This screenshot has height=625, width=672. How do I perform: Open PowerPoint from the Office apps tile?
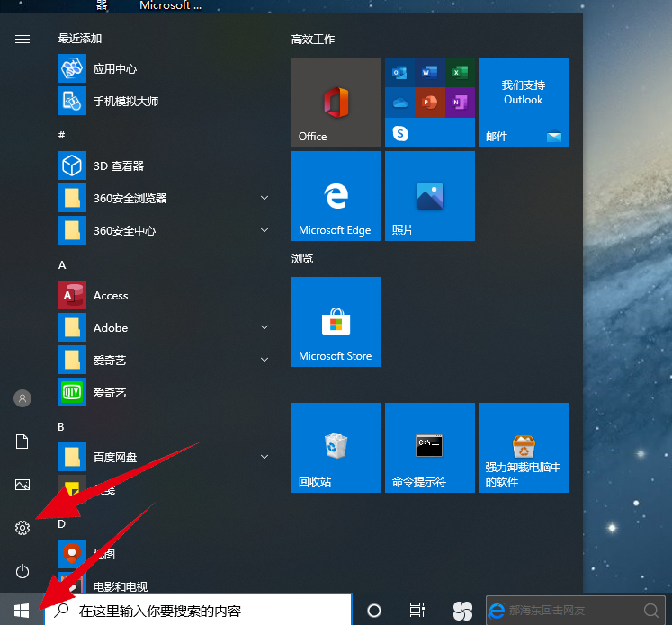coord(430,103)
